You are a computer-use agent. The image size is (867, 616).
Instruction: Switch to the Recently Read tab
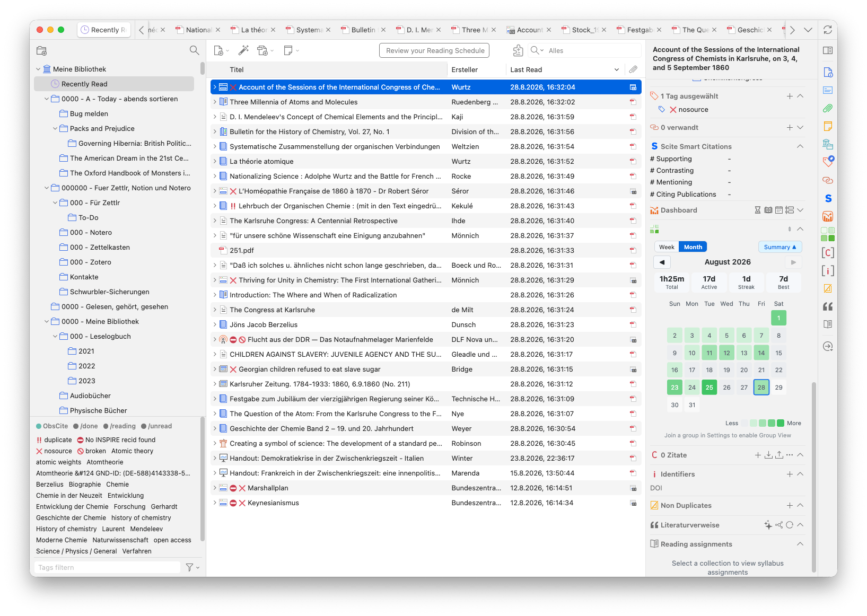tap(103, 30)
